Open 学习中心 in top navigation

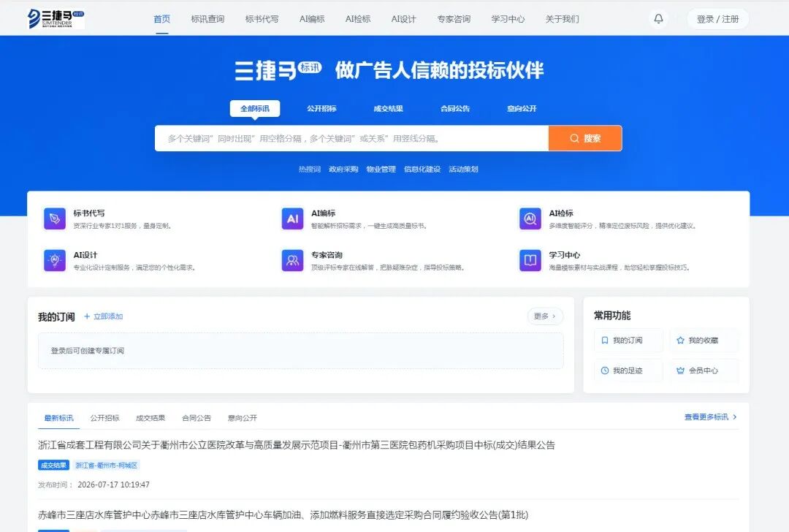(x=508, y=19)
